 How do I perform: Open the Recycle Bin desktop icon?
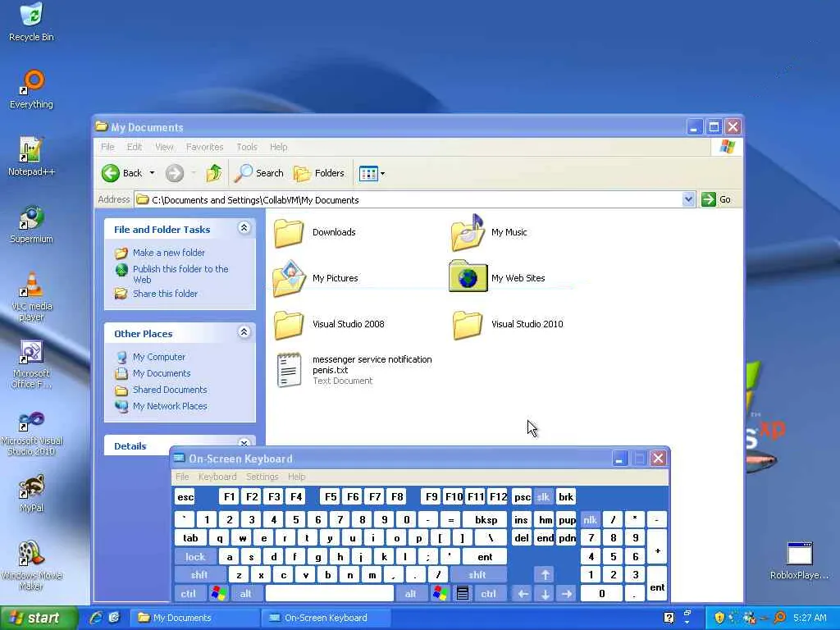point(31,21)
